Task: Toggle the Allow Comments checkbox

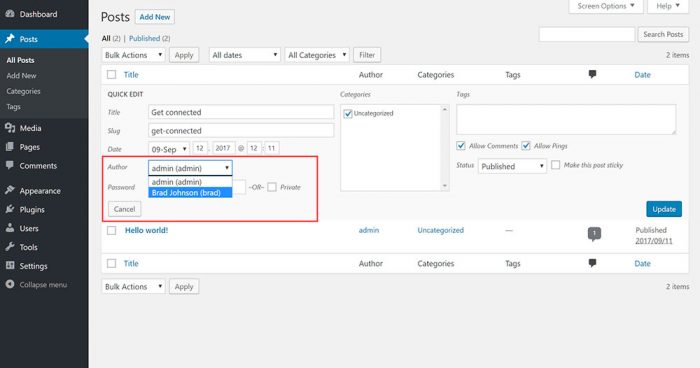Action: click(461, 146)
